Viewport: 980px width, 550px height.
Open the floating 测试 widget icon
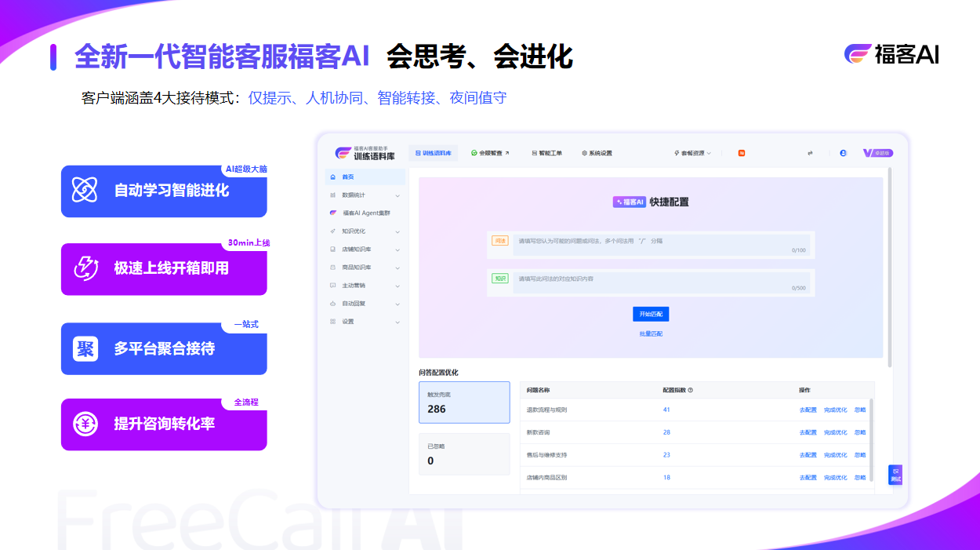[895, 474]
